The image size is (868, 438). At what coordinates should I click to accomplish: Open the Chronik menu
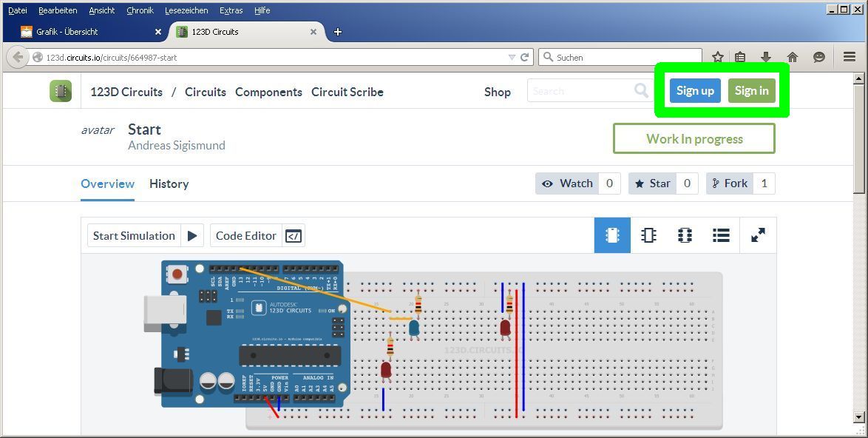140,10
